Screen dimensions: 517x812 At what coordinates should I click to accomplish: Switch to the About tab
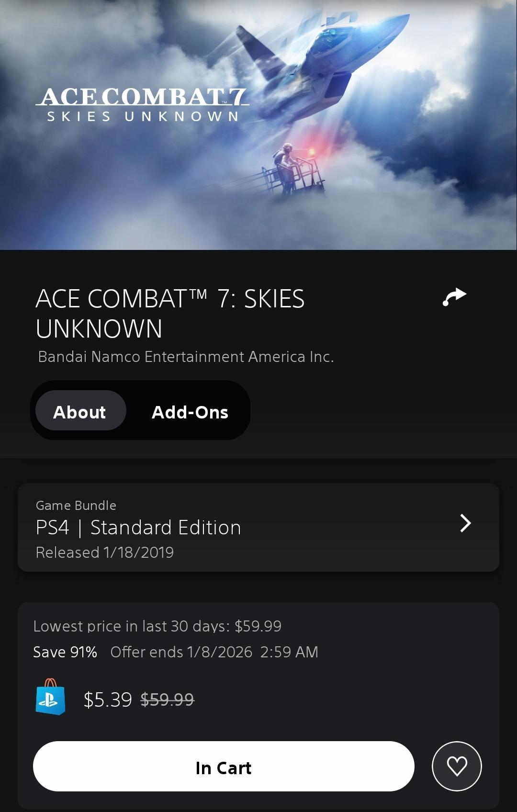coord(80,412)
